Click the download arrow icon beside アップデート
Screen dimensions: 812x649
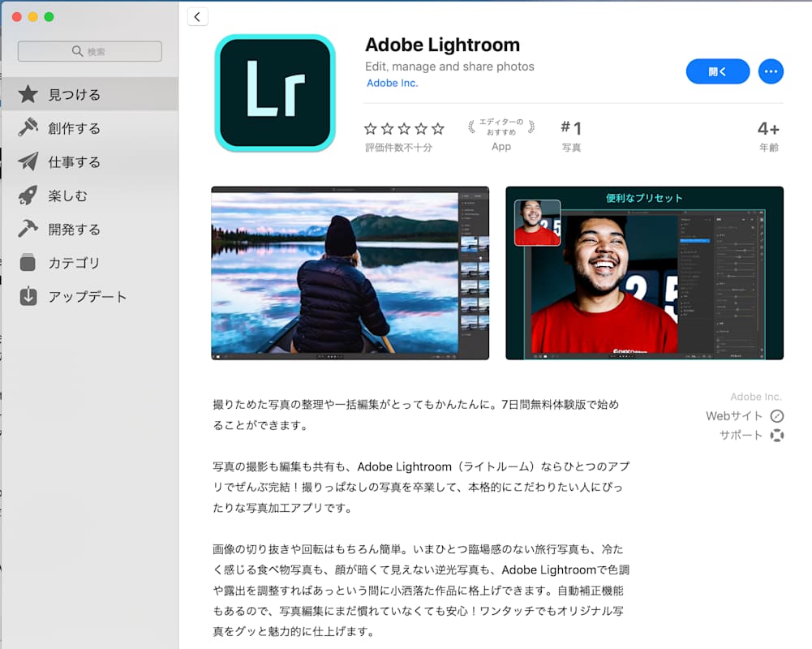click(x=28, y=296)
